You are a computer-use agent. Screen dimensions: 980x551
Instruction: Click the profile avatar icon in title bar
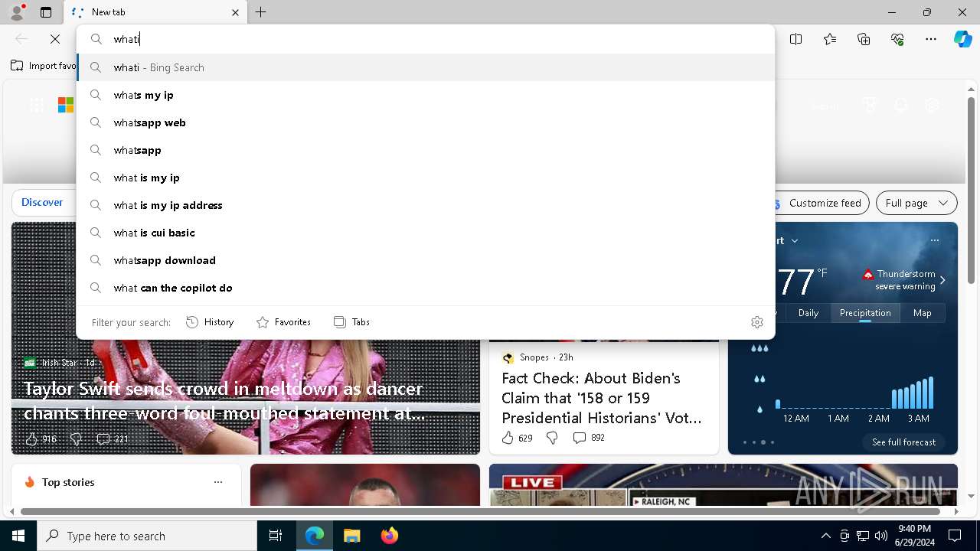16,12
